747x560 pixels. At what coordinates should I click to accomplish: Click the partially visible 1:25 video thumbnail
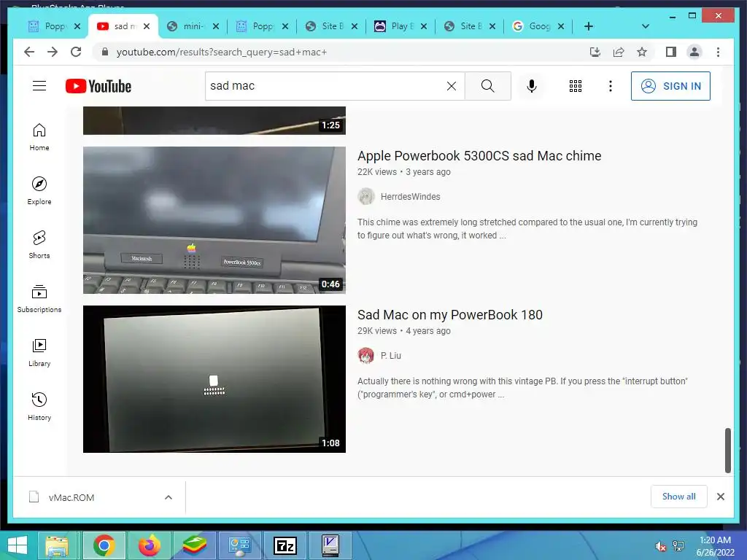[x=214, y=120]
